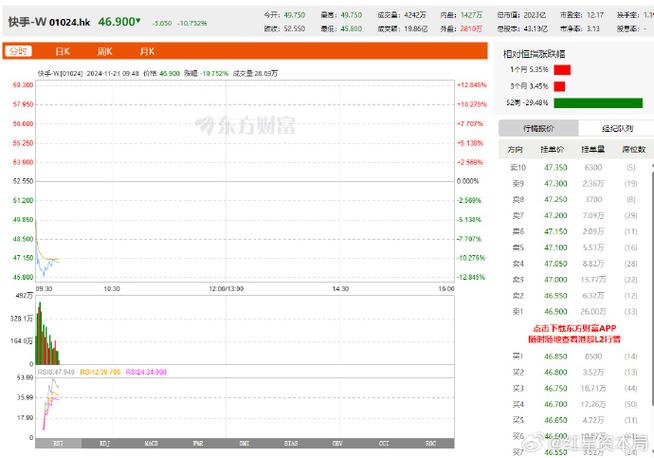Viewport: 654px width, 458px height.
Task: Click the 卖5 ask price 47.100
Action: click(x=556, y=247)
